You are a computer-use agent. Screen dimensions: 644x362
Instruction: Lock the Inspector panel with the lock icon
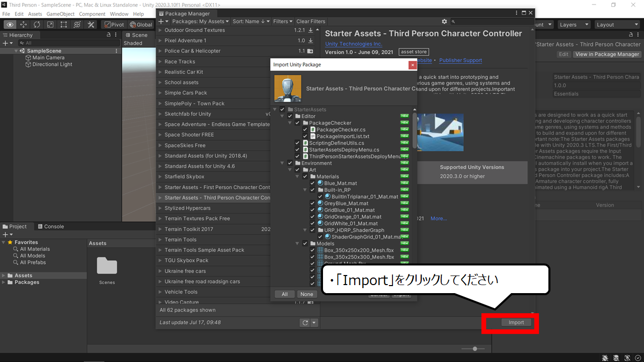(631, 35)
